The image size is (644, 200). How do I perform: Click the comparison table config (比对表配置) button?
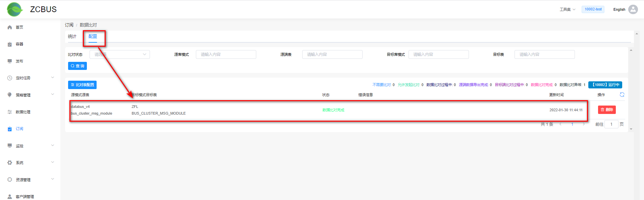coord(82,85)
